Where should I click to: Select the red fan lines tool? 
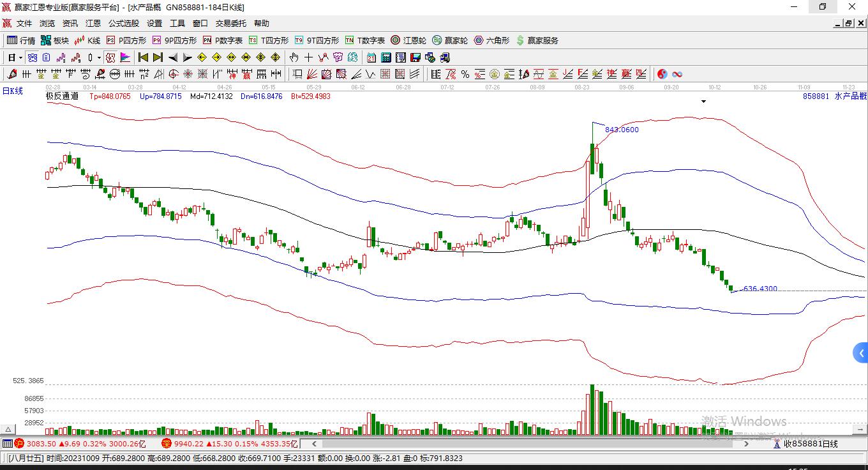[x=312, y=74]
